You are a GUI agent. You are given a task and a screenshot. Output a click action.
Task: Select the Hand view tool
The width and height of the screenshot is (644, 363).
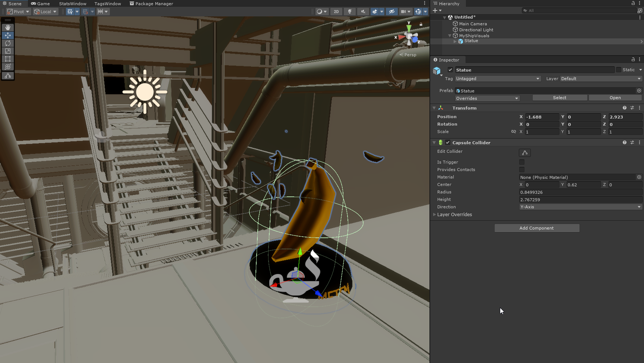(x=8, y=28)
